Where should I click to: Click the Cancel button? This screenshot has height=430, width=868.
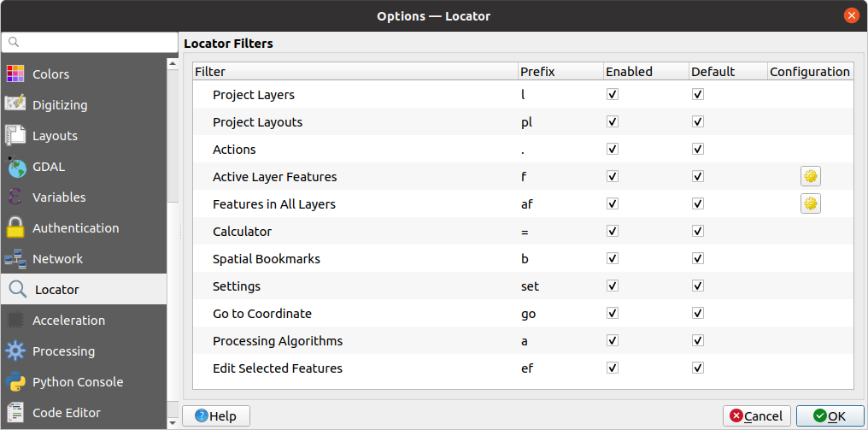click(x=756, y=416)
